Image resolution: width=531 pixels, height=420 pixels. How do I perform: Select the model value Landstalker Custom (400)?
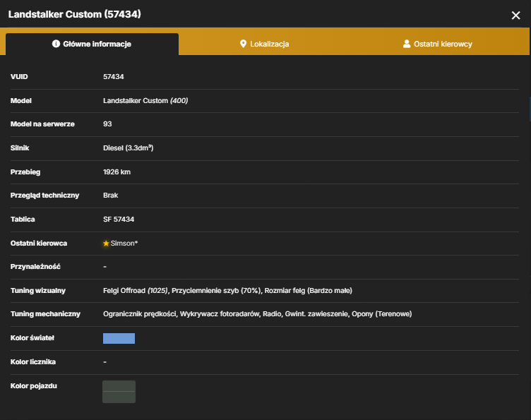point(145,100)
